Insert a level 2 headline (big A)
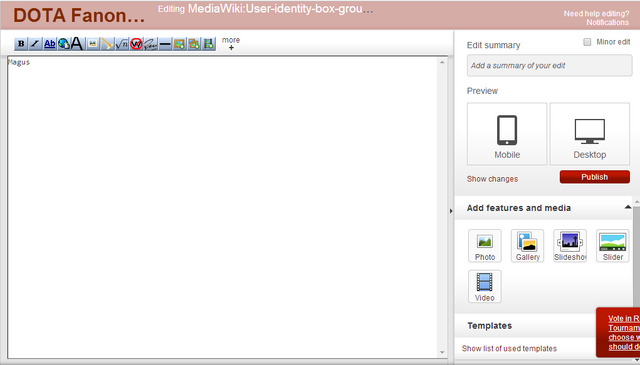The image size is (640, 365). pyautogui.click(x=77, y=44)
